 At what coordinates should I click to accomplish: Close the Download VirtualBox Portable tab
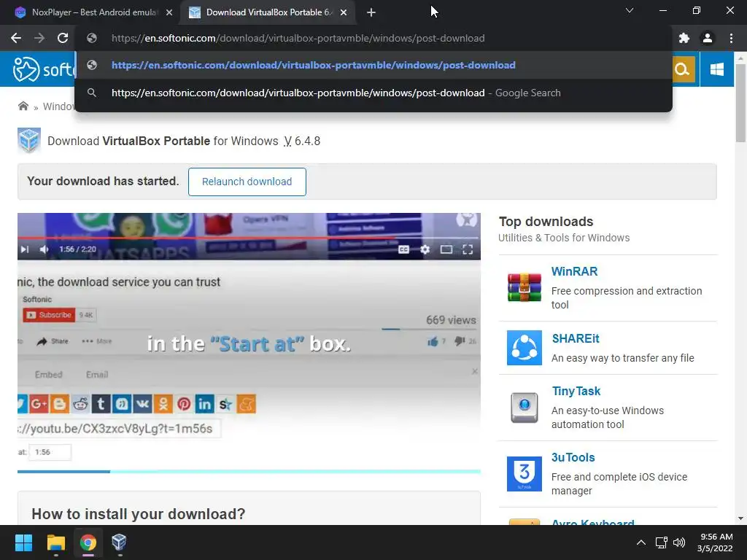344,13
